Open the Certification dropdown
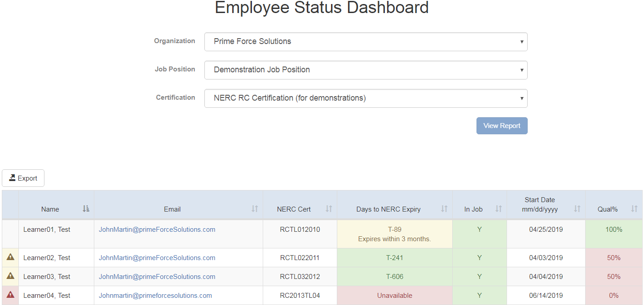 point(366,98)
